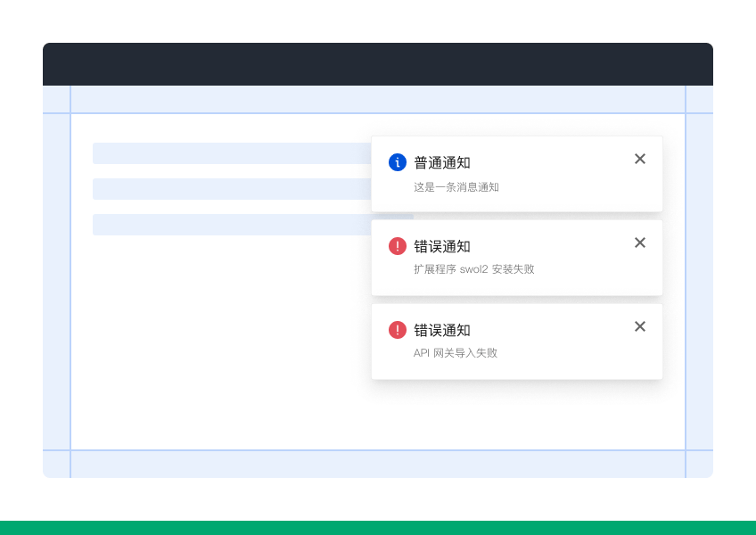This screenshot has width=756, height=535.
Task: Click the dark navigation header bar
Action: click(378, 64)
